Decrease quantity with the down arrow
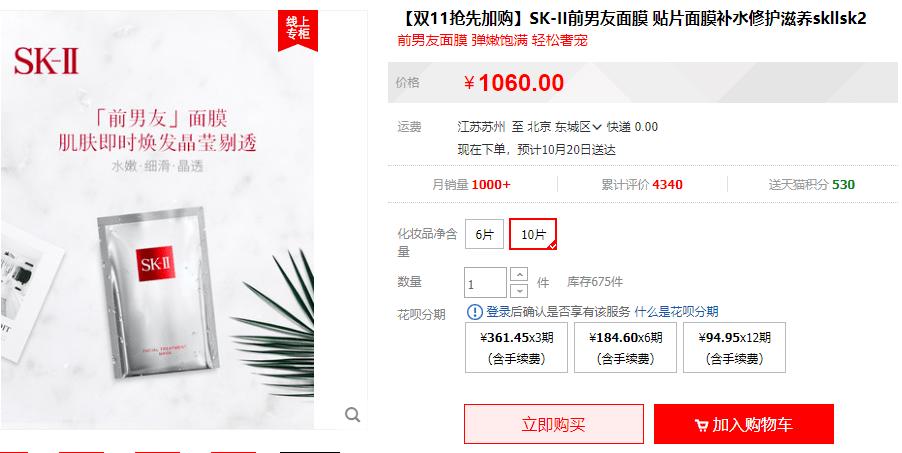This screenshot has height=453, width=902. click(519, 290)
